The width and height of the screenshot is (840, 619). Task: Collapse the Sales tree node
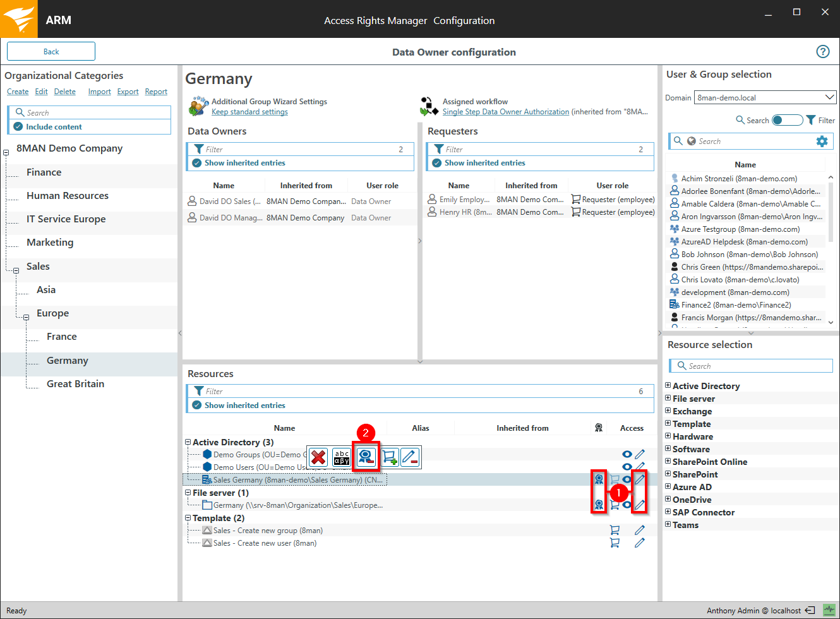coord(16,270)
